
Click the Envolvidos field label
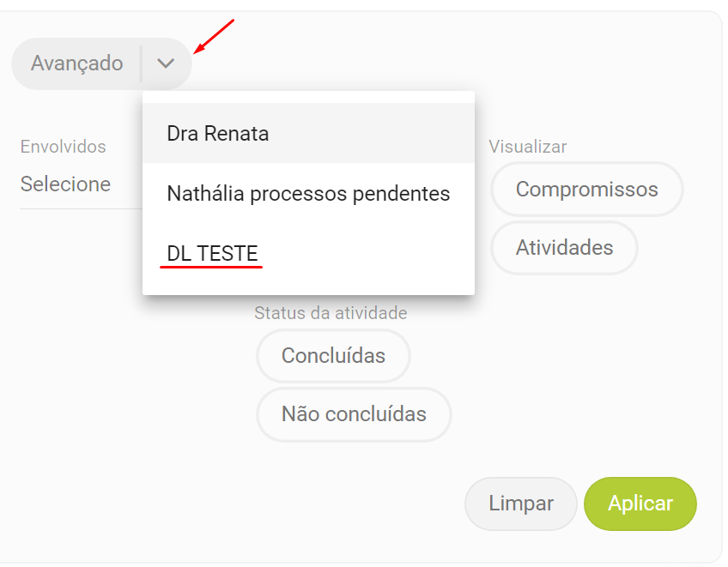[64, 147]
